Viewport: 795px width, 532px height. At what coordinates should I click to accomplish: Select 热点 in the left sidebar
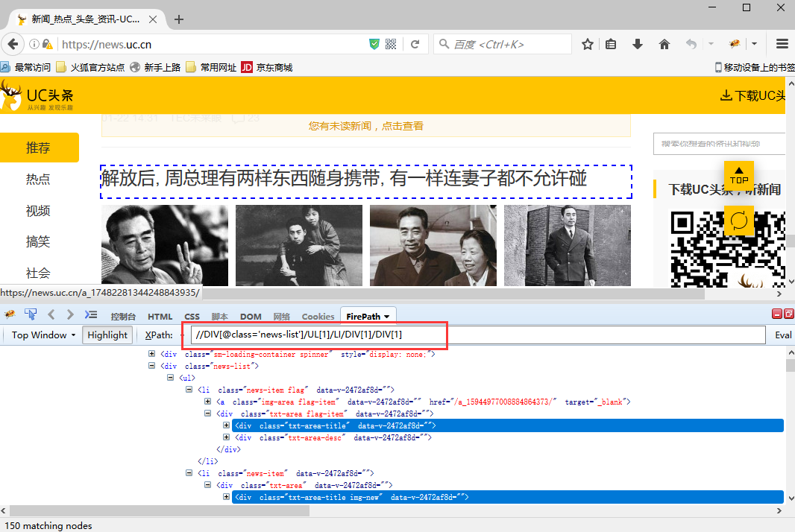pyautogui.click(x=38, y=179)
